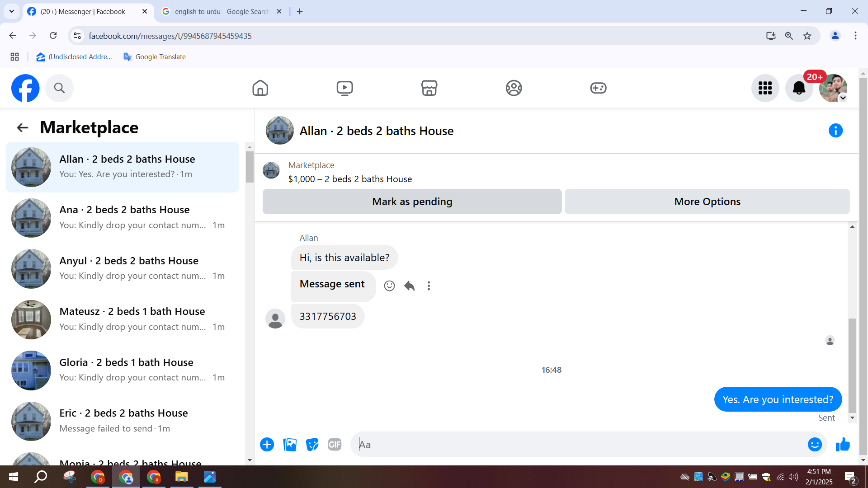This screenshot has height=488, width=868.
Task: Click the thumbs-up like send icon
Action: [x=843, y=445]
